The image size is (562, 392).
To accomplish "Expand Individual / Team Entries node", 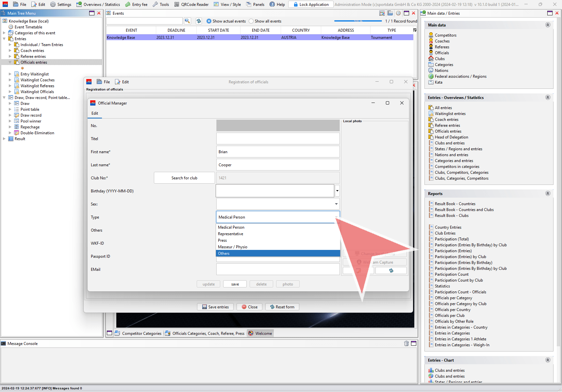I will (10, 44).
